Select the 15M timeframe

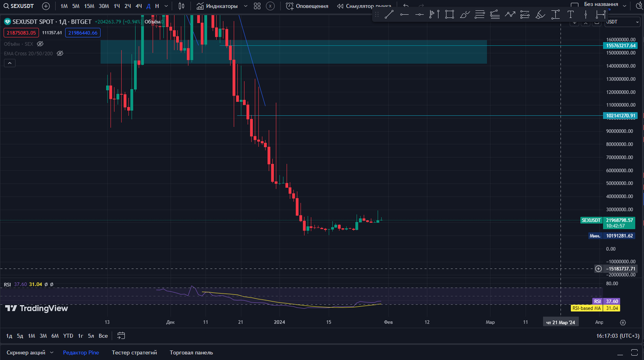point(89,6)
